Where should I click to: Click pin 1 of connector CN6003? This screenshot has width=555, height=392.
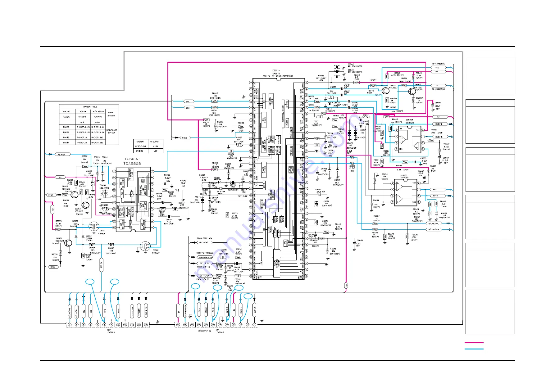pos(70,325)
